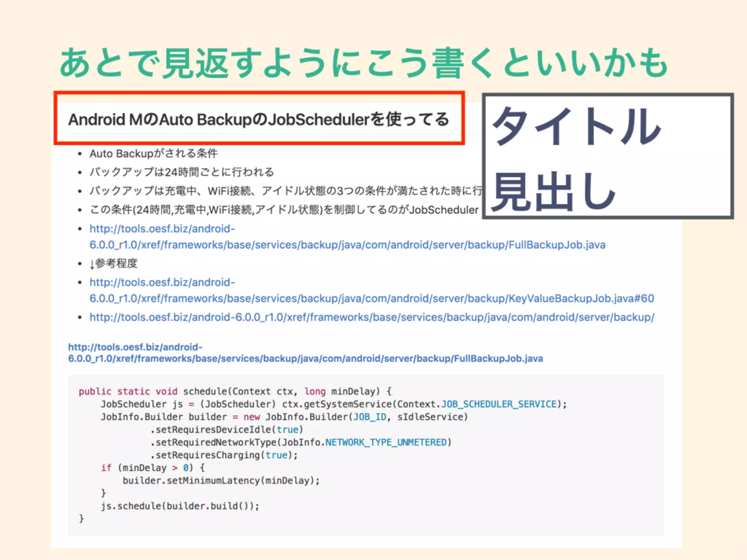Click bullet 'バックアップは24時間ごとに行われる'
Screen dimensions: 747x560
pos(182,172)
